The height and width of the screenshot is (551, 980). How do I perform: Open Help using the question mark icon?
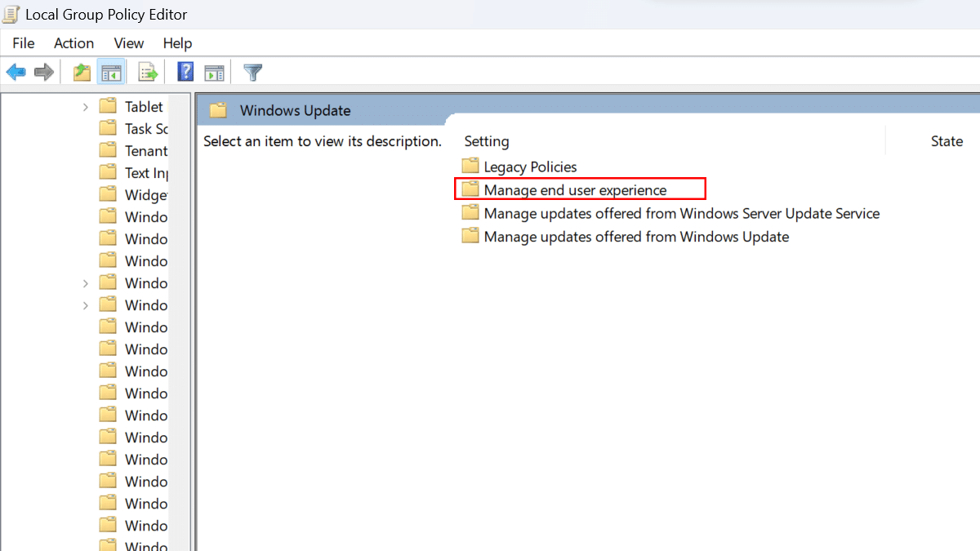point(185,73)
